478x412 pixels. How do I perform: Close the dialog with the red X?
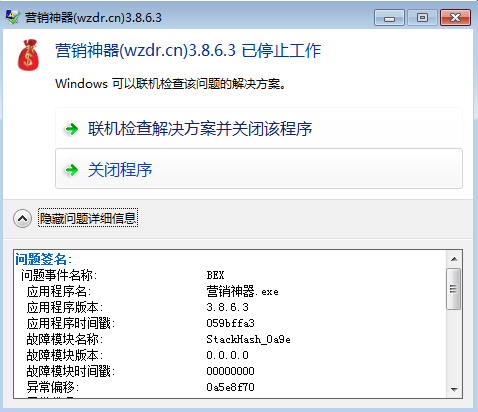pos(455,18)
